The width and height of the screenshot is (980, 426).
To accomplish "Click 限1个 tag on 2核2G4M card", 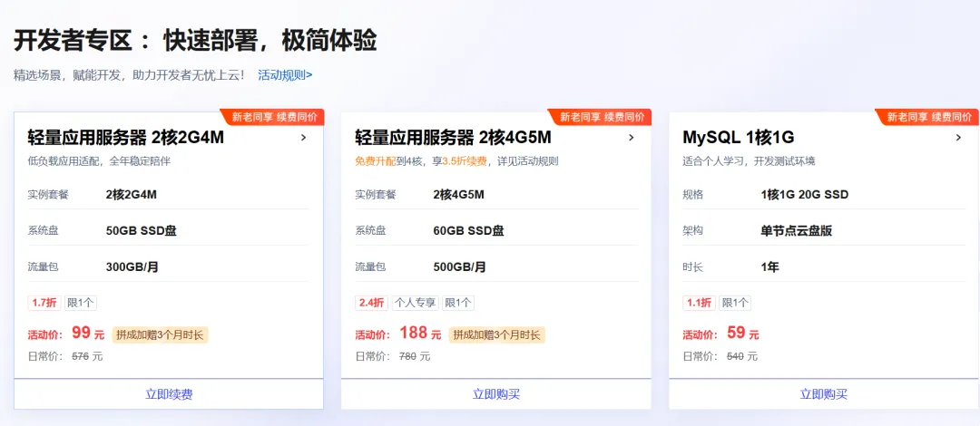I will [80, 303].
